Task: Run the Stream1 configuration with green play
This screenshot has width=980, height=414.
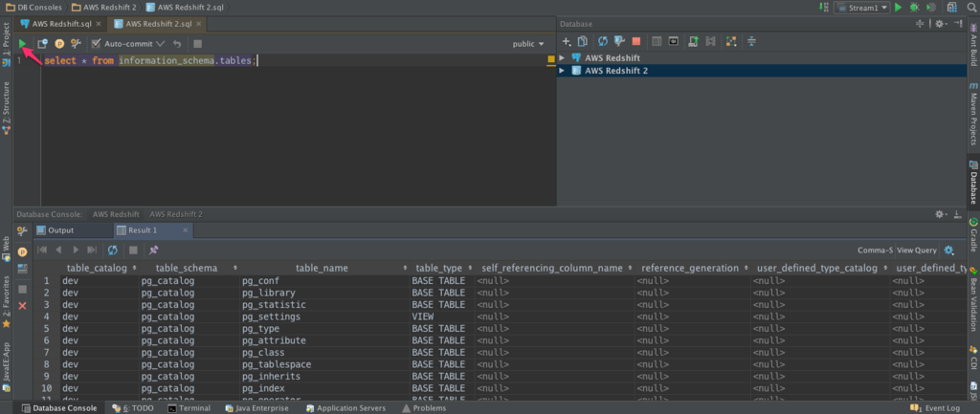Action: [x=898, y=8]
